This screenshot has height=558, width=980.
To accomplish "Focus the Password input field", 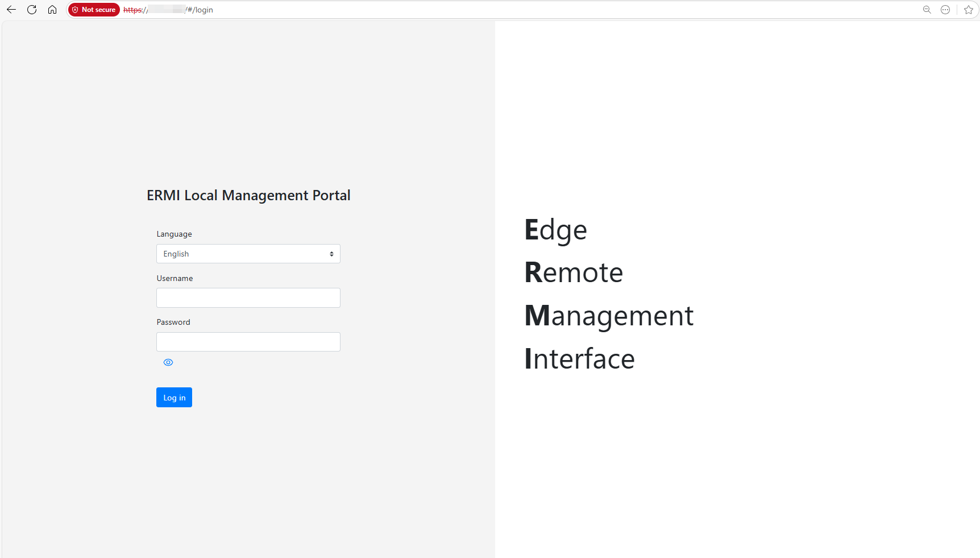I will pos(248,342).
